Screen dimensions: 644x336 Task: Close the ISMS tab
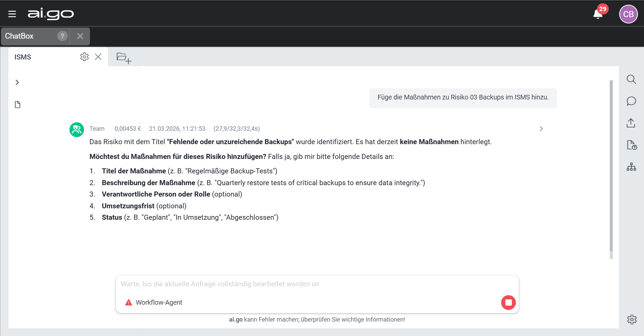pyautogui.click(x=98, y=57)
